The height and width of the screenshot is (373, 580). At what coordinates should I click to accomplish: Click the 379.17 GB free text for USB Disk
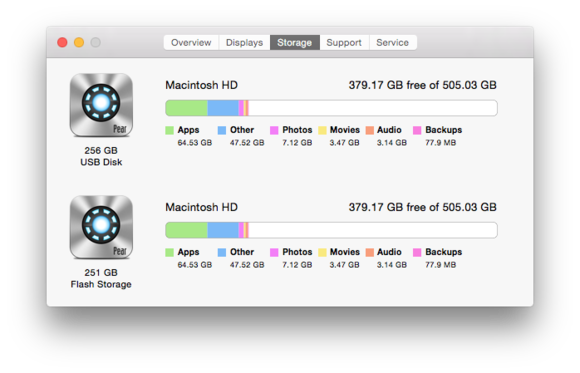click(x=422, y=85)
